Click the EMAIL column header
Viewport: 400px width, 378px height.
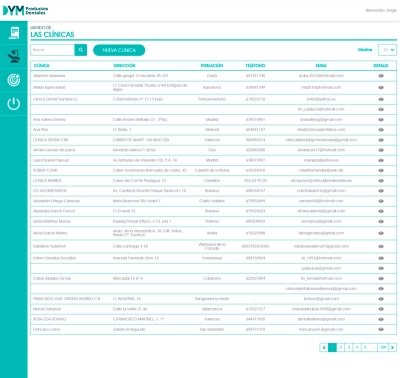pyautogui.click(x=321, y=66)
